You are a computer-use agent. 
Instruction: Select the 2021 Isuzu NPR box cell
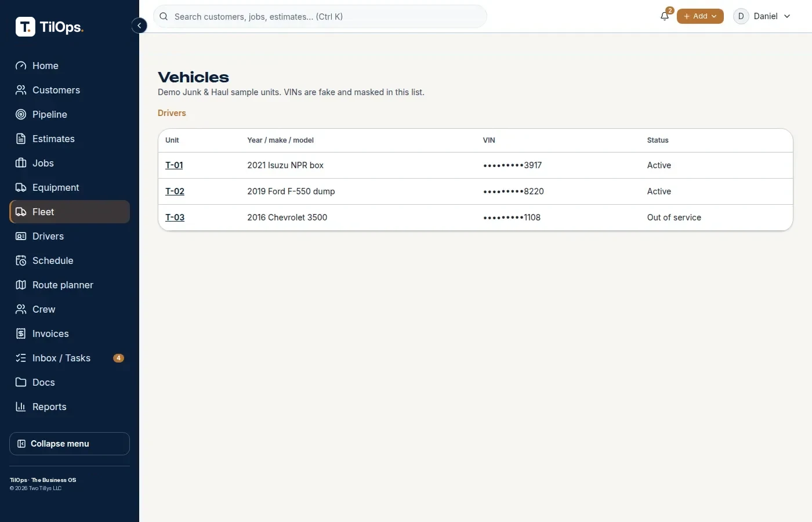[x=285, y=165]
